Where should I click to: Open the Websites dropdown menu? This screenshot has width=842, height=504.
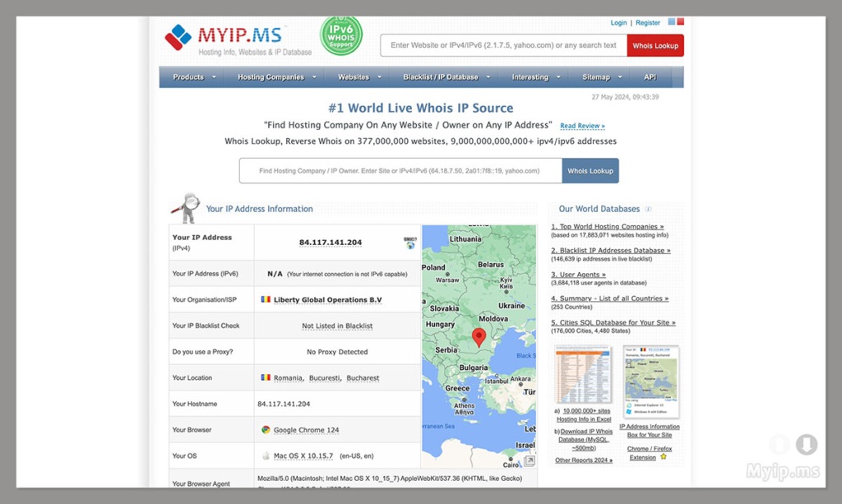[353, 76]
